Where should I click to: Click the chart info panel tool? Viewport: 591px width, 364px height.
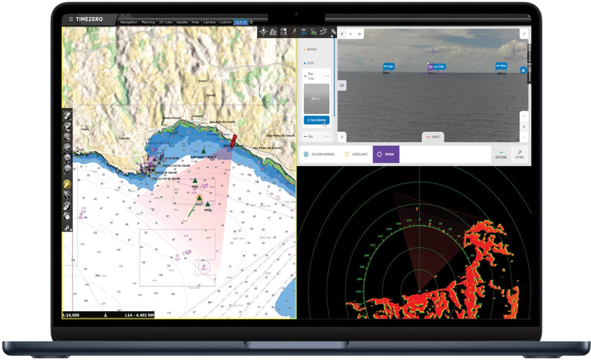[67, 137]
